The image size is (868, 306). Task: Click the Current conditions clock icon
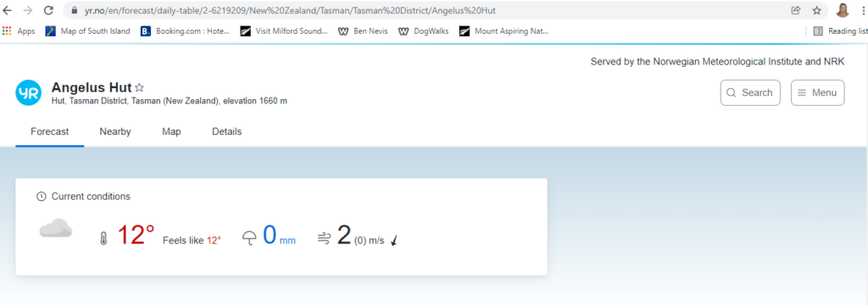pos(41,197)
